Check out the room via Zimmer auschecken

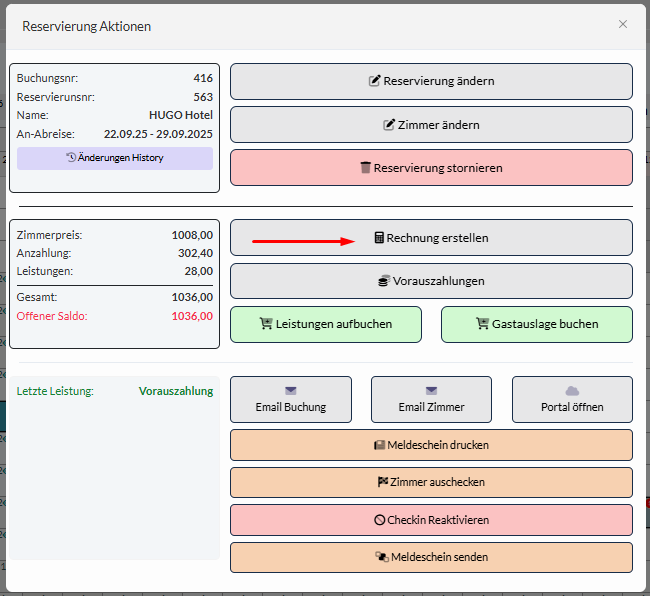tap(431, 482)
